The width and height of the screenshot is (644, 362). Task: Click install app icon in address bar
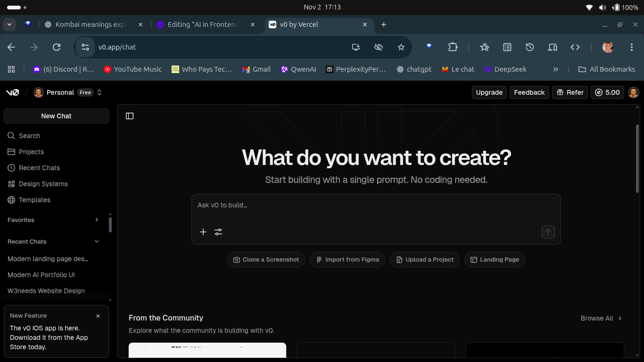356,47
